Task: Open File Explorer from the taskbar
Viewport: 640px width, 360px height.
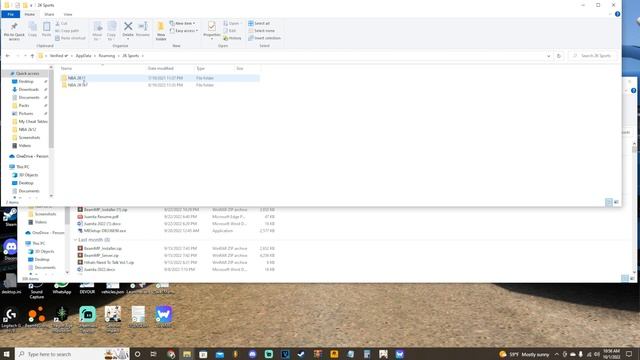Action: pyautogui.click(x=187, y=354)
